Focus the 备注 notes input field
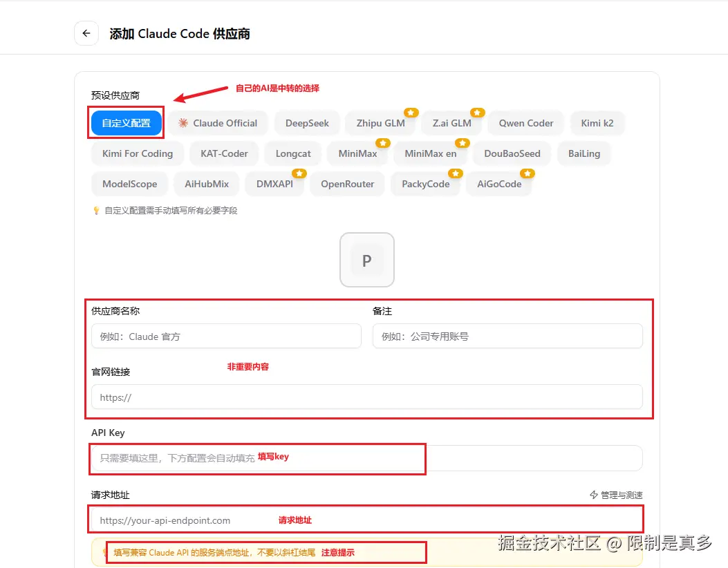Image resolution: width=728 pixels, height=568 pixels. (x=507, y=336)
